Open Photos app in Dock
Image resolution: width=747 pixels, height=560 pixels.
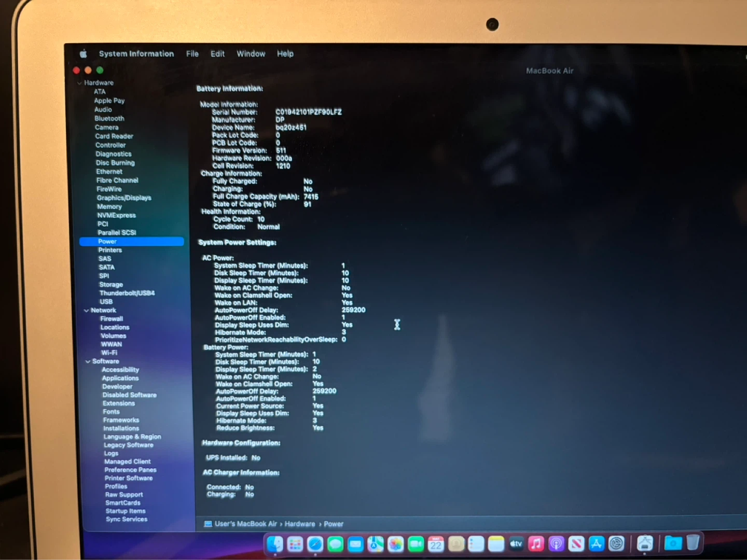point(395,544)
